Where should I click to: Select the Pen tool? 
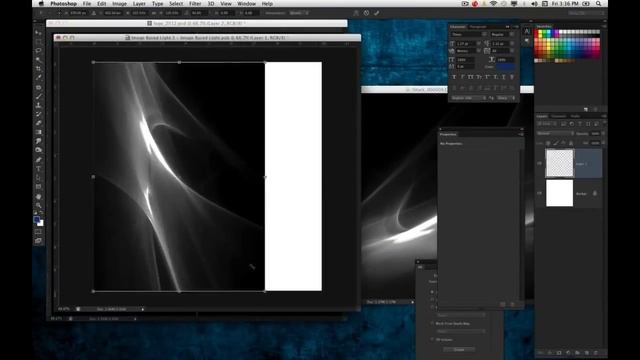(x=38, y=160)
